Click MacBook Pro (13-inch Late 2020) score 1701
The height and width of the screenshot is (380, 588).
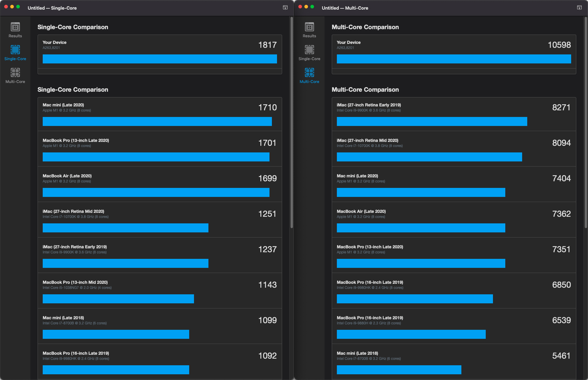click(267, 143)
